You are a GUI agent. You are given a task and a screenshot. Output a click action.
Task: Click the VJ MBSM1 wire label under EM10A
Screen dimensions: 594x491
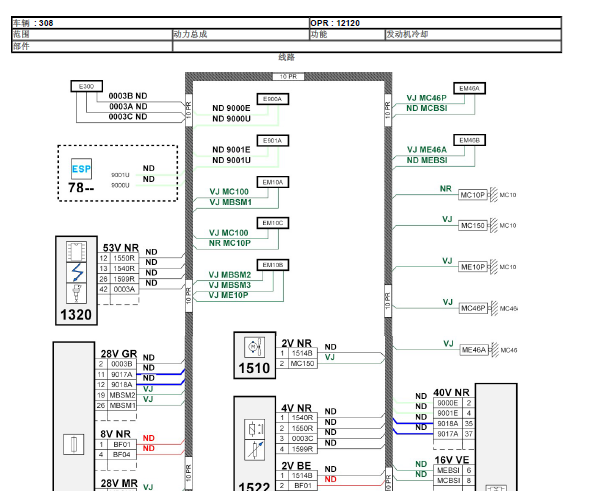(x=231, y=202)
